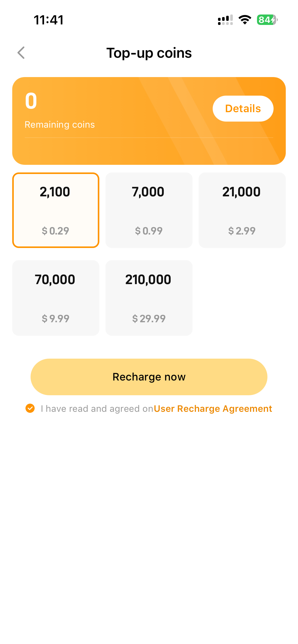This screenshot has width=298, height=644.
Task: Select the 7,000 coins package
Action: 149,210
